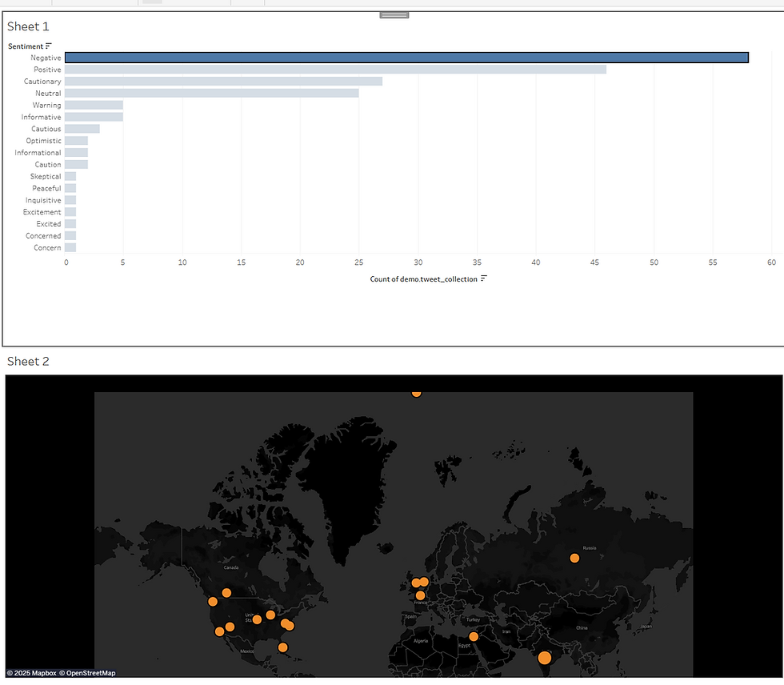Select the highlighted Negative sentiment bar
Image resolution: width=784 pixels, height=685 pixels.
(400, 57)
